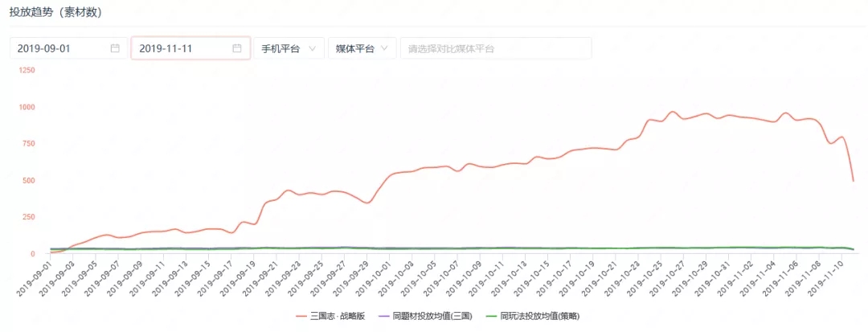Click the 投放趋势 (素材数) heading
This screenshot has height=332, width=868.
pos(55,12)
